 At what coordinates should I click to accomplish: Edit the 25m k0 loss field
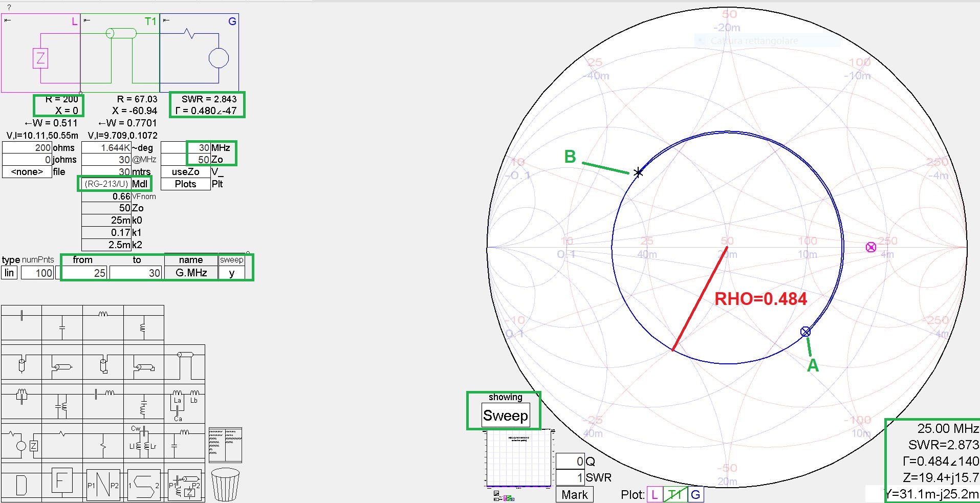point(106,221)
